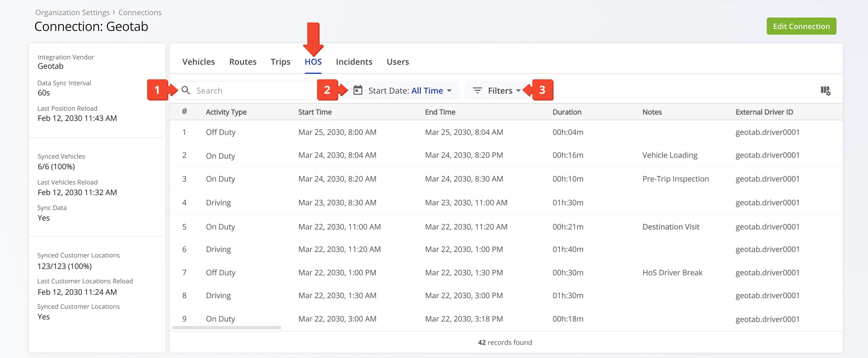868x358 pixels.
Task: Click the Notes column header
Action: tap(652, 112)
